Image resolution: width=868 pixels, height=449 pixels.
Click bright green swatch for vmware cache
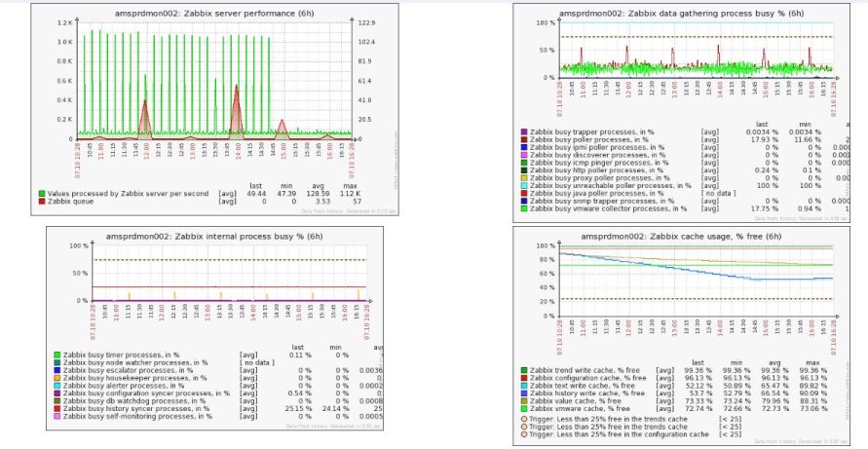(524, 409)
